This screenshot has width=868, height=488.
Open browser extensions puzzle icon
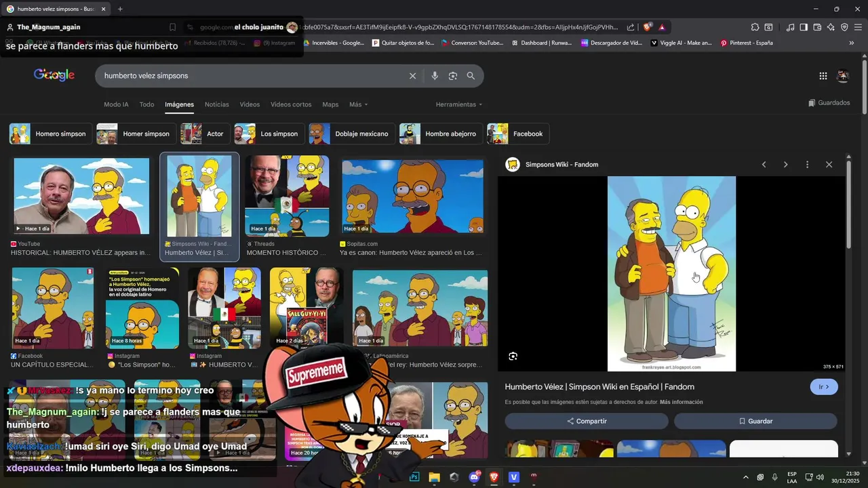coord(755,27)
